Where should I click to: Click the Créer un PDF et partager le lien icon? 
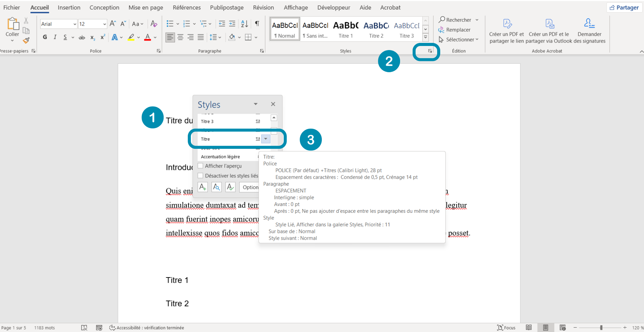pos(507,31)
